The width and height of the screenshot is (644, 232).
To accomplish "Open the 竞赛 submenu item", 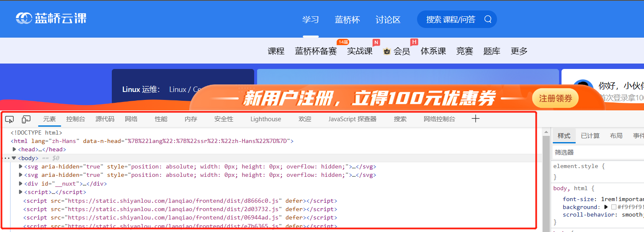I will tap(465, 51).
